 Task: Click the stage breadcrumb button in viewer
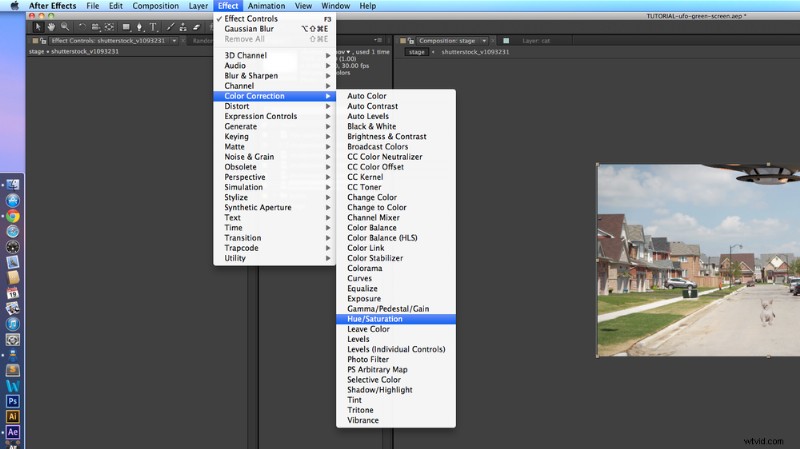point(416,52)
